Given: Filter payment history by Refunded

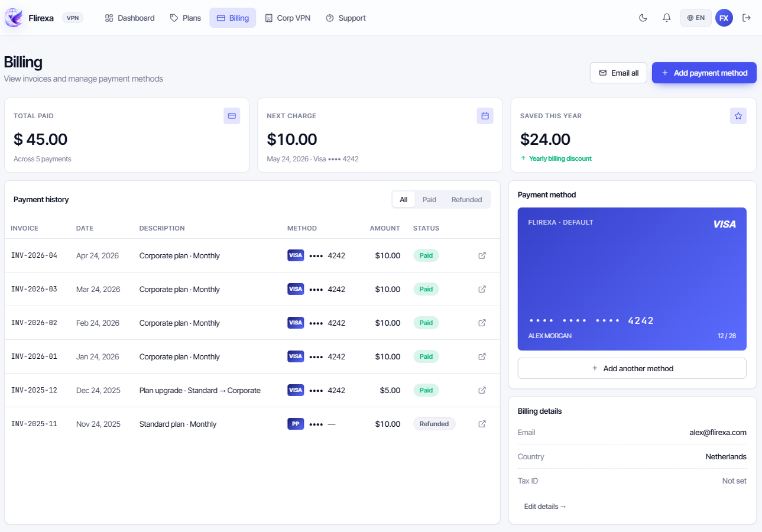Looking at the screenshot, I should (467, 200).
